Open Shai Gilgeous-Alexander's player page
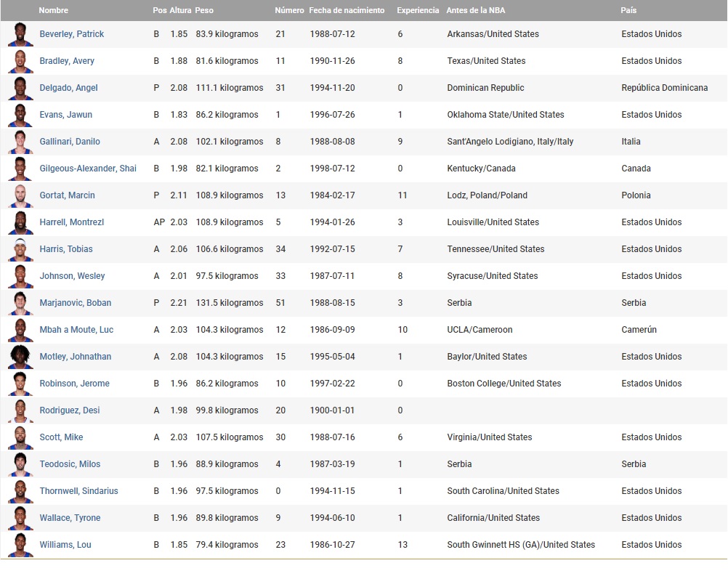Image resolution: width=728 pixels, height=571 pixels. coord(88,169)
